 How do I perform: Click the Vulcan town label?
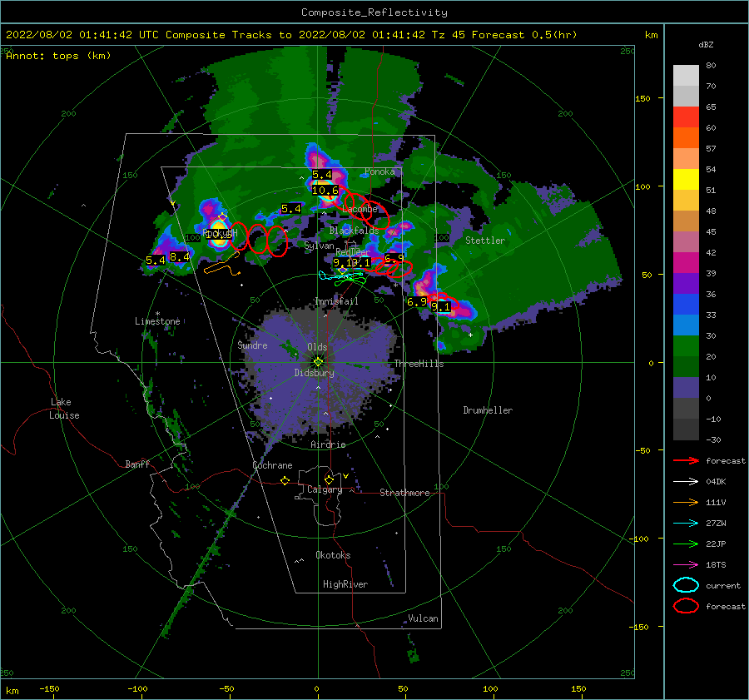(424, 618)
